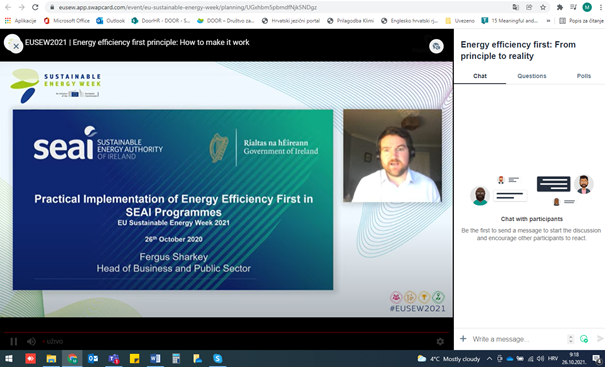Click the translate page icon
The width and height of the screenshot is (605, 367).
515,7
